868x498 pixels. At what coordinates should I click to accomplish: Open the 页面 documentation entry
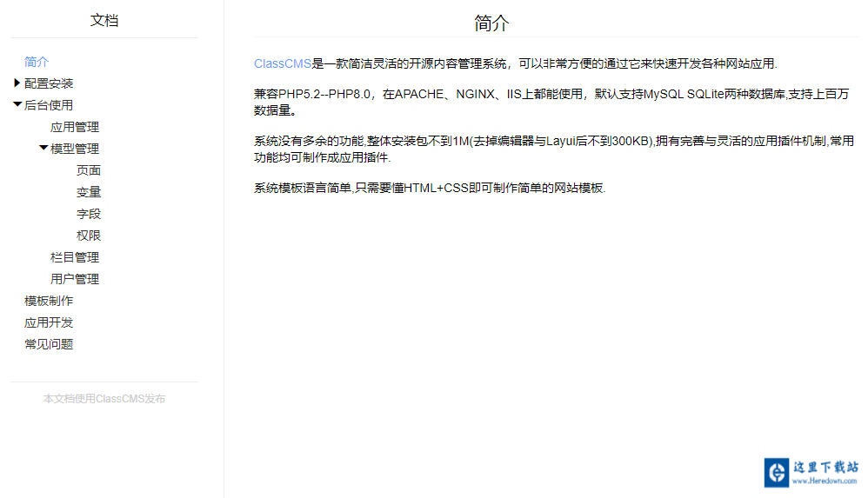pos(89,170)
